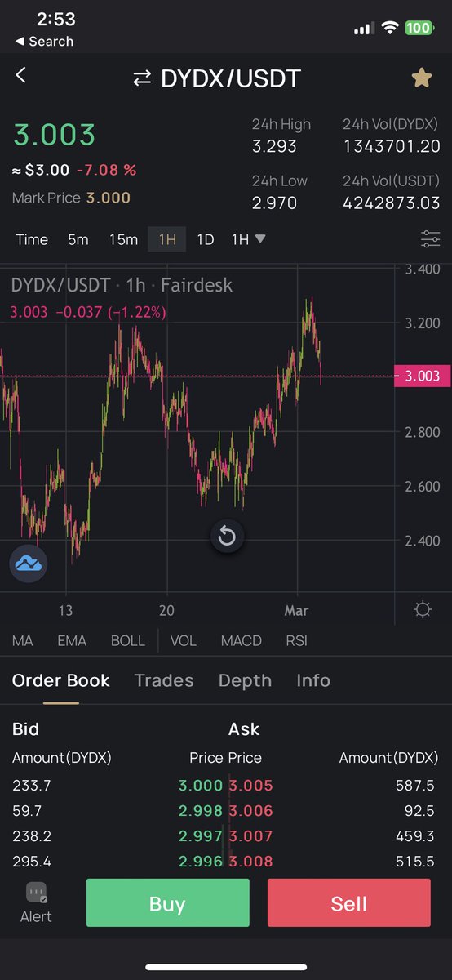
Task: Select ask price 3.006
Action: click(250, 811)
